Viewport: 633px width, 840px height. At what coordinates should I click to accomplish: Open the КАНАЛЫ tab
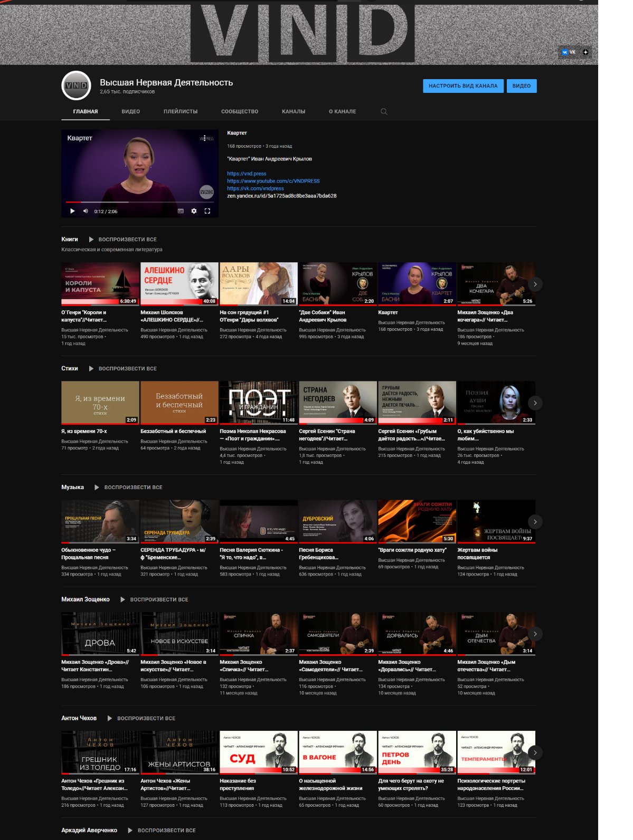[x=294, y=111]
